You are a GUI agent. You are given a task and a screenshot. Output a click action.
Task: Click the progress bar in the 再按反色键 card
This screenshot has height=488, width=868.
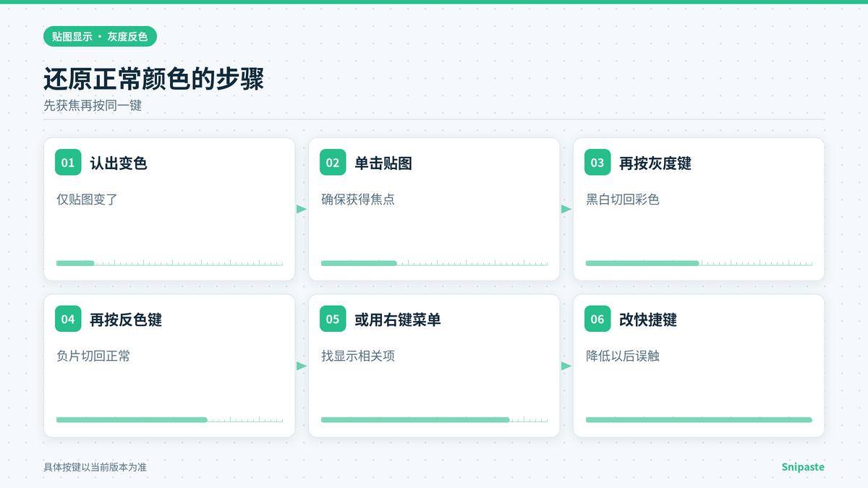(x=169, y=419)
